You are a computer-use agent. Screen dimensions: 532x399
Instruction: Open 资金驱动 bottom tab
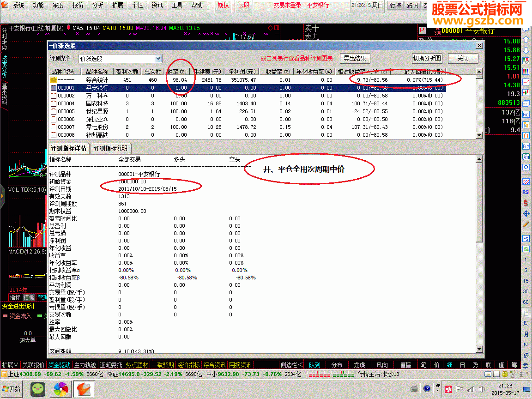tap(59, 365)
